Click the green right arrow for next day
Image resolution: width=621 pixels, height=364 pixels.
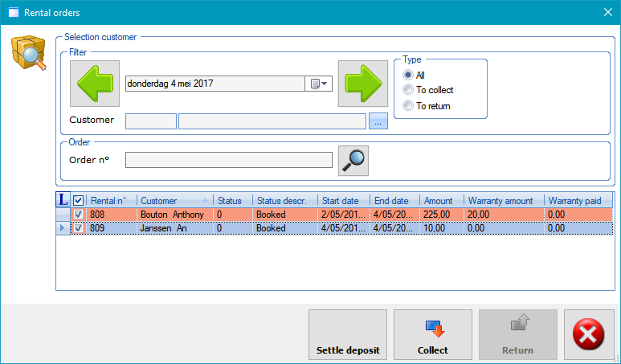[x=362, y=84]
